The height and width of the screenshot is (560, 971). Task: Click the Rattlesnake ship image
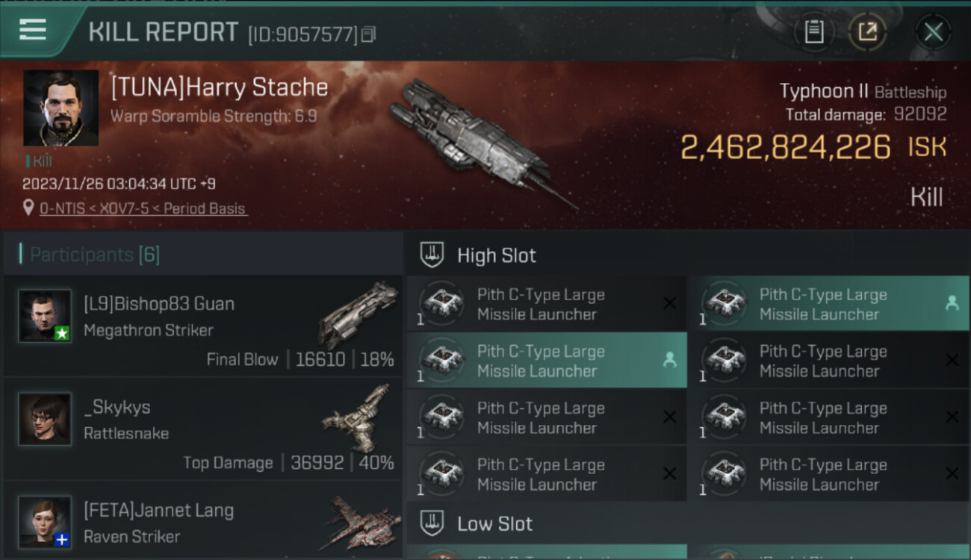point(359,417)
